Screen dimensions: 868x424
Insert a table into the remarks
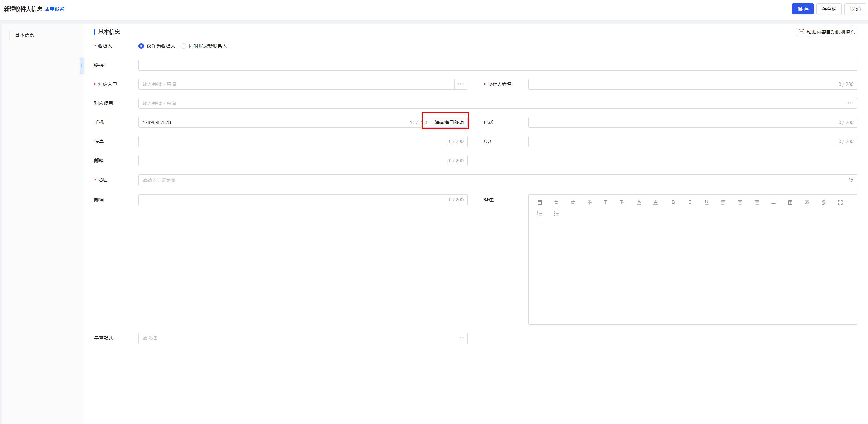click(790, 202)
